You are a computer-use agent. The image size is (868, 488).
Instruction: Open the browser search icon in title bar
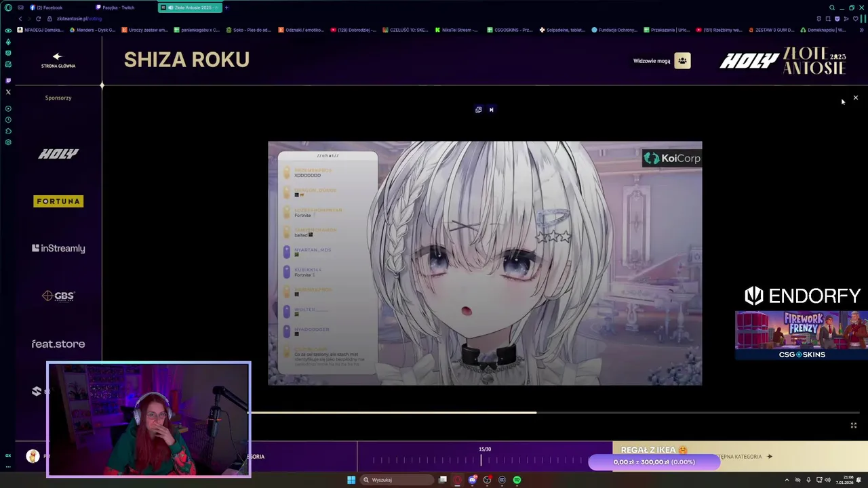point(832,7)
